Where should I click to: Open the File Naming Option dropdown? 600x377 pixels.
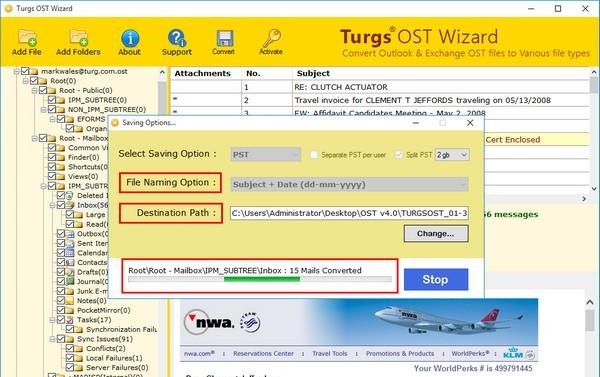tap(349, 184)
